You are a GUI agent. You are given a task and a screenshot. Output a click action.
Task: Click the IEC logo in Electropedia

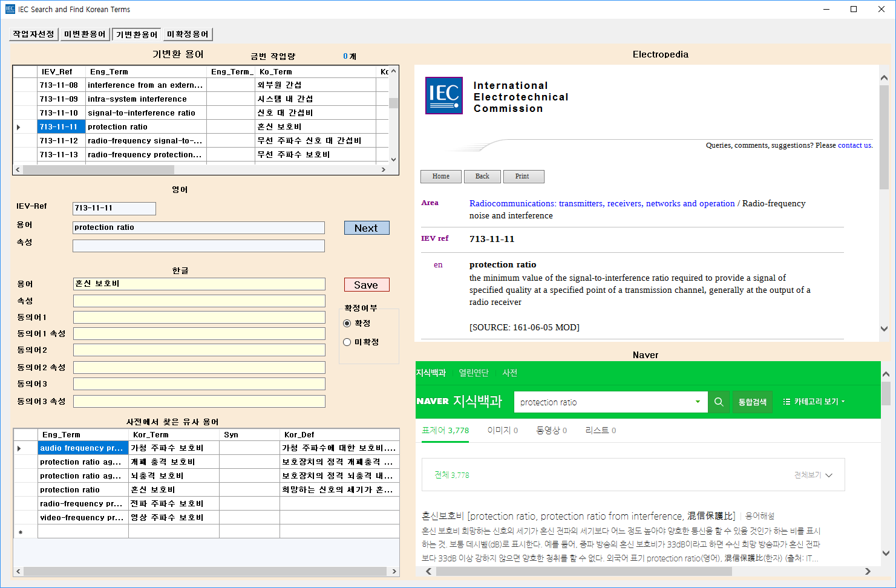[444, 96]
